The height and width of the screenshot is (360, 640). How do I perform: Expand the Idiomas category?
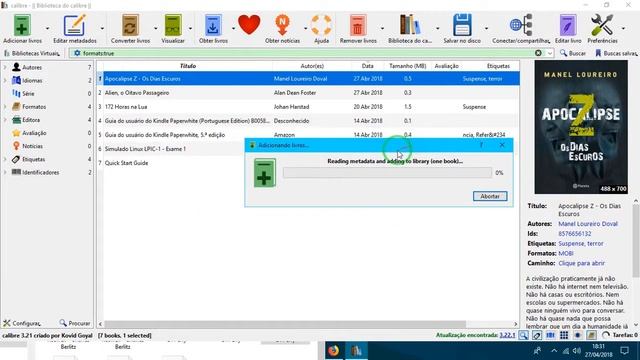[5, 80]
